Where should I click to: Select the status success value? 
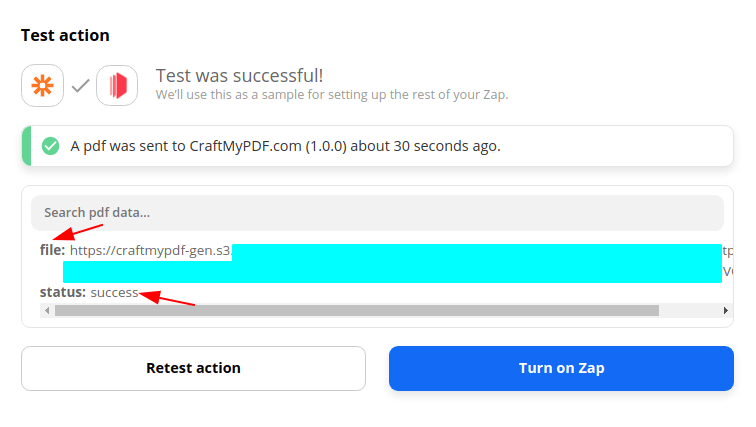click(x=114, y=293)
